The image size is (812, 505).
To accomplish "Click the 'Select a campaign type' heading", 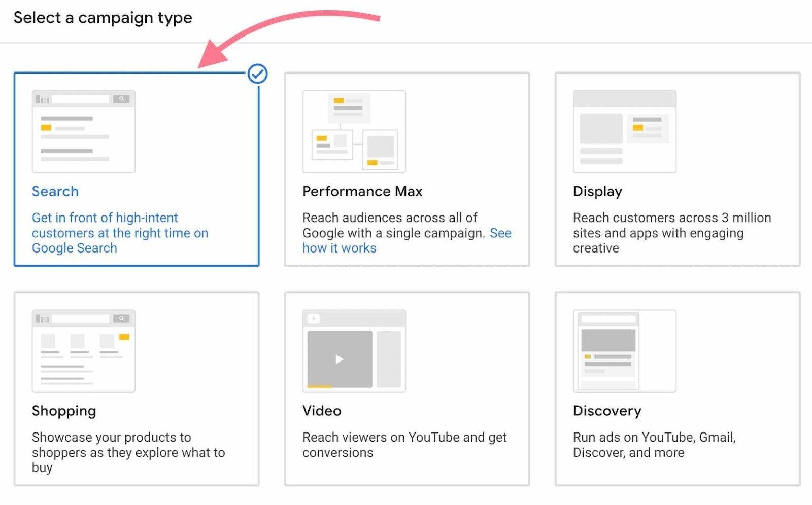I will 103,17.
